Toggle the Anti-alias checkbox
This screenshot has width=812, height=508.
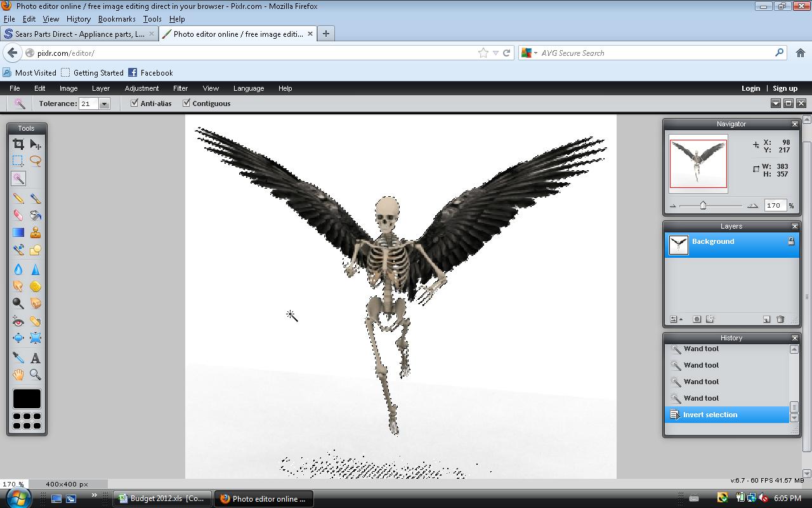pyautogui.click(x=134, y=103)
